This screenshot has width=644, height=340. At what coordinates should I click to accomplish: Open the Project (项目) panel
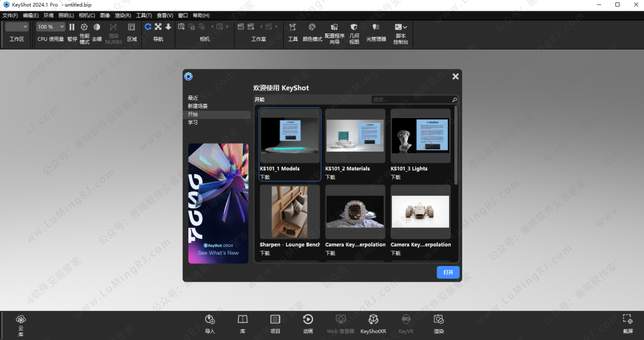tap(275, 324)
